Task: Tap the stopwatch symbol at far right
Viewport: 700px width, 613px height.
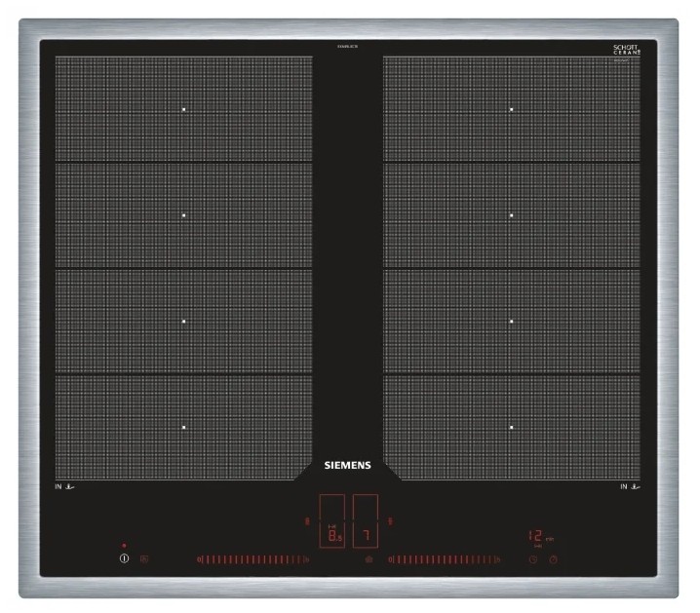Action: click(553, 559)
